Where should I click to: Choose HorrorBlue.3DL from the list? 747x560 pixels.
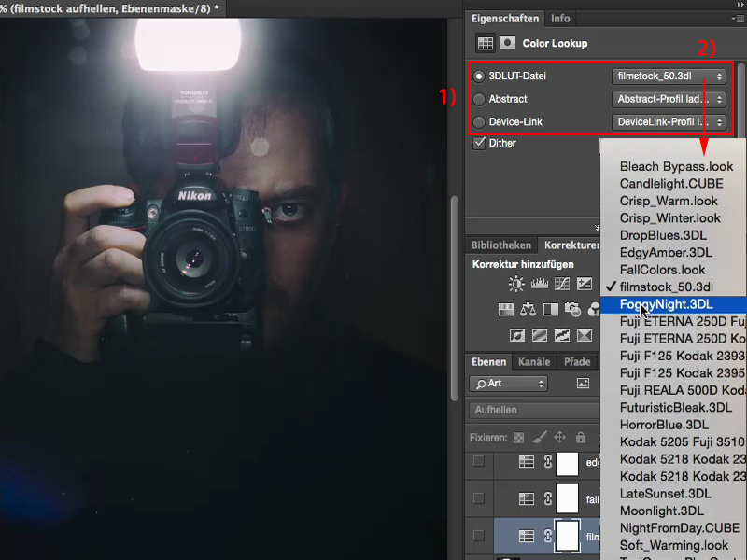(x=672, y=425)
